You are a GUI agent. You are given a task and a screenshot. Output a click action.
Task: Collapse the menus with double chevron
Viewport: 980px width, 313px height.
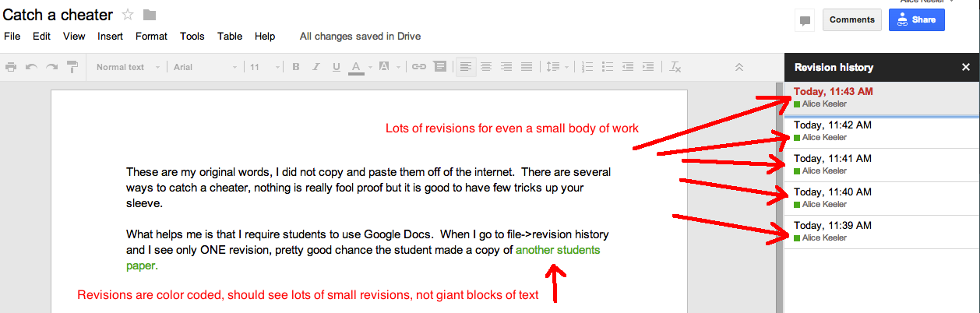tap(739, 67)
